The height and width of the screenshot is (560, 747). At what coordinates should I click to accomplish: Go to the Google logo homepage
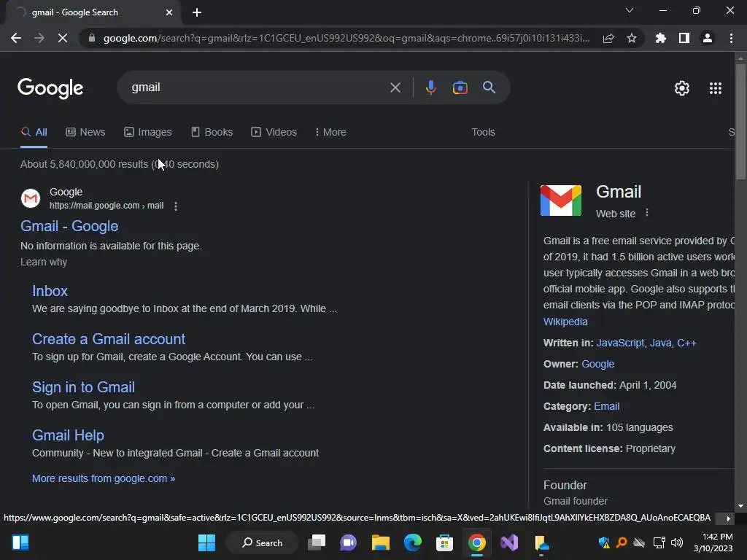(x=50, y=88)
